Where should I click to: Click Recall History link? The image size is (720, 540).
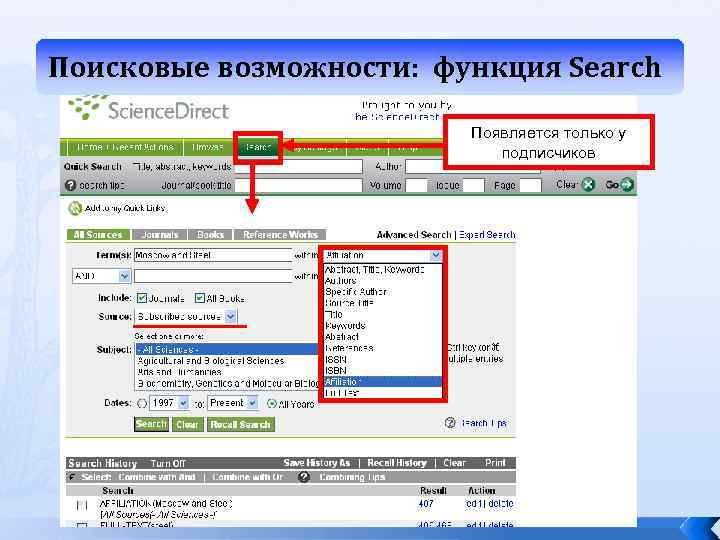click(397, 463)
